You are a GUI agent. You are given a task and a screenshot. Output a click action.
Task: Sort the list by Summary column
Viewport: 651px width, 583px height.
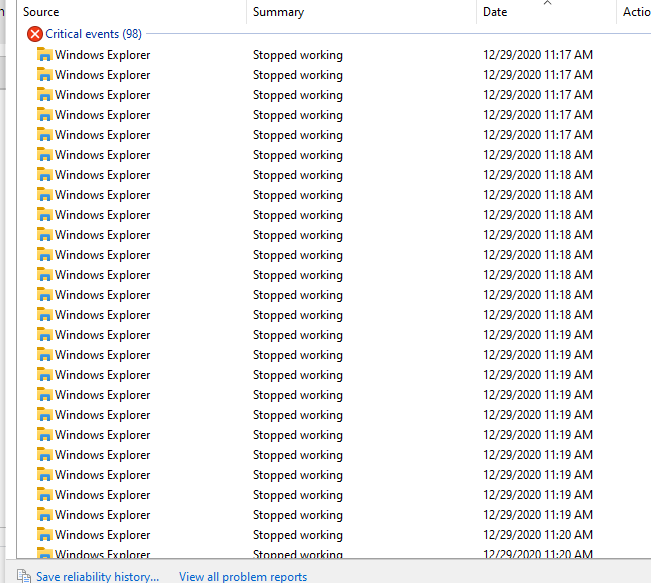pos(361,12)
